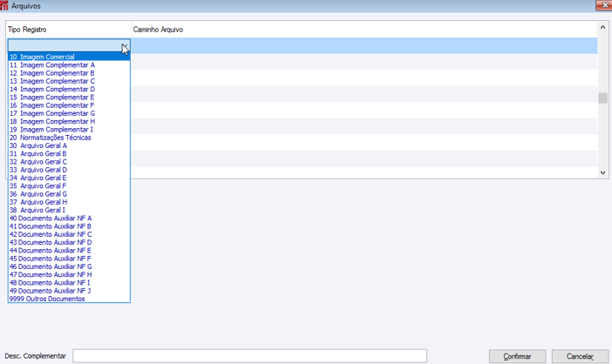612x364 pixels.
Task: Pick '44 Documento Auxiliar NF E'
Action: coord(69,251)
